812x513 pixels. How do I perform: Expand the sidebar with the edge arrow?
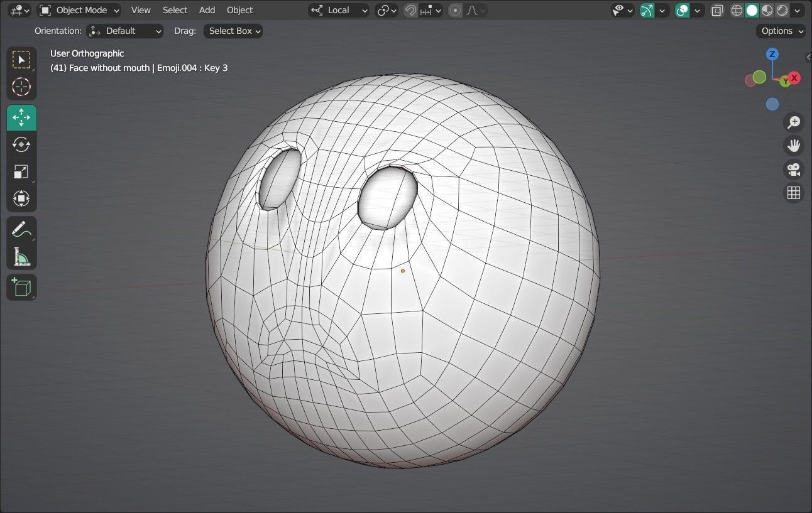point(808,57)
